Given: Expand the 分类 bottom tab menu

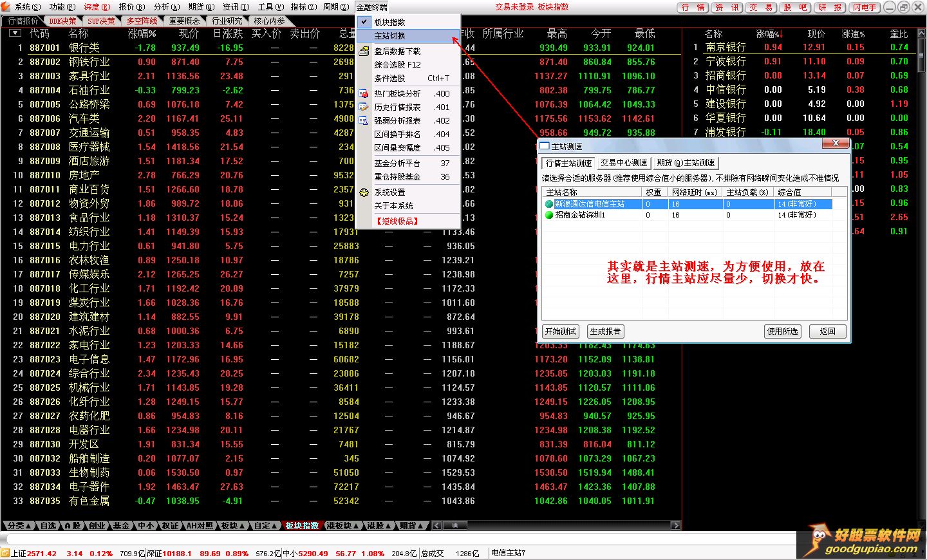Looking at the screenshot, I should pos(28,526).
